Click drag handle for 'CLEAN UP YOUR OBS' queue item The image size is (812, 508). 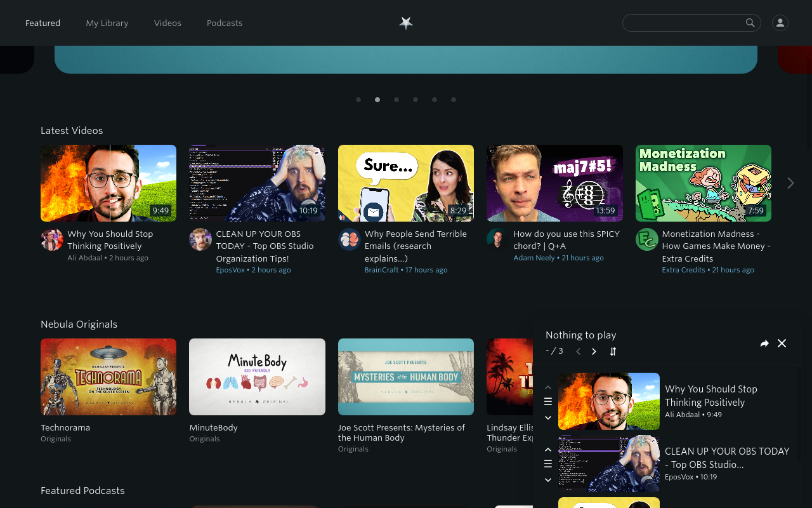548,464
